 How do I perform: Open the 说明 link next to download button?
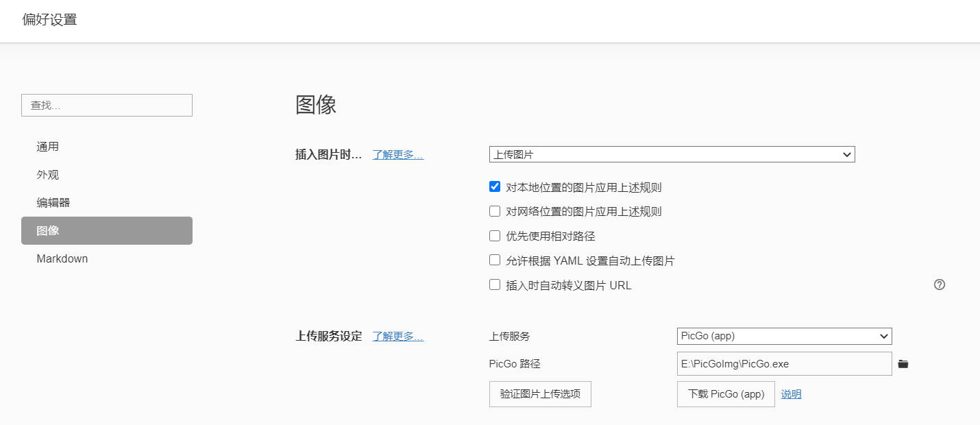click(x=791, y=394)
